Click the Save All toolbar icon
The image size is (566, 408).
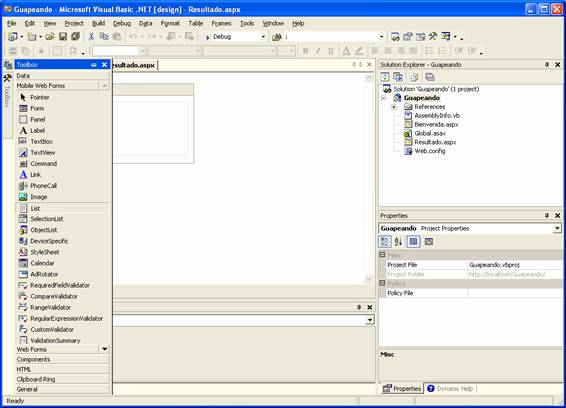coord(75,36)
